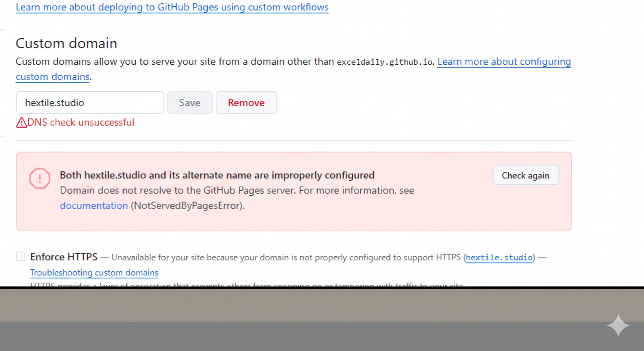Click the red DNS warning triangle icon
This screenshot has width=644, height=351.
pos(21,123)
